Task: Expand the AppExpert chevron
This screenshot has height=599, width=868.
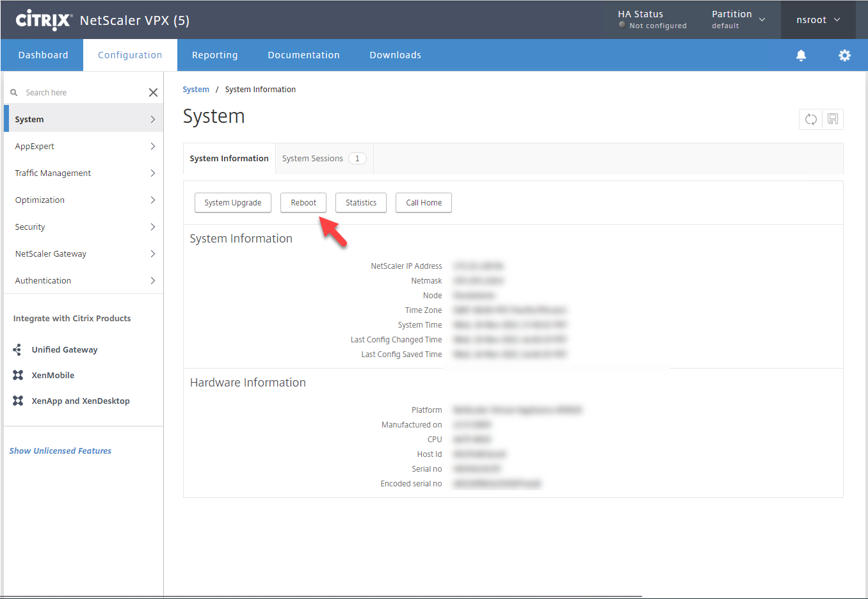Action: pos(153,147)
